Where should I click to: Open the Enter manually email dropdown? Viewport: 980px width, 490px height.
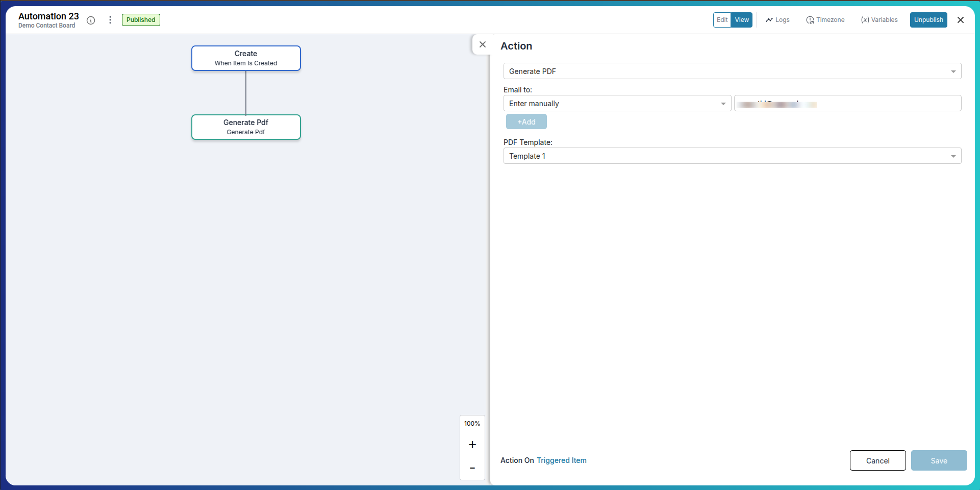[617, 103]
